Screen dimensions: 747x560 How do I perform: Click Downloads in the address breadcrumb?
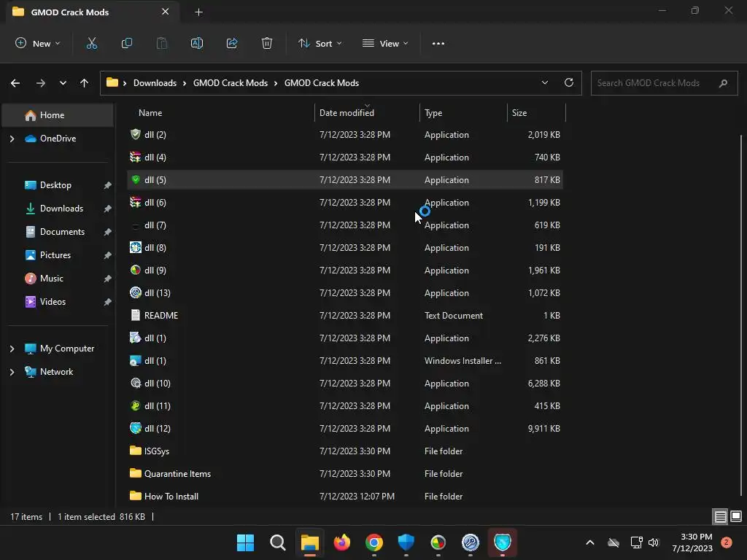tap(155, 83)
